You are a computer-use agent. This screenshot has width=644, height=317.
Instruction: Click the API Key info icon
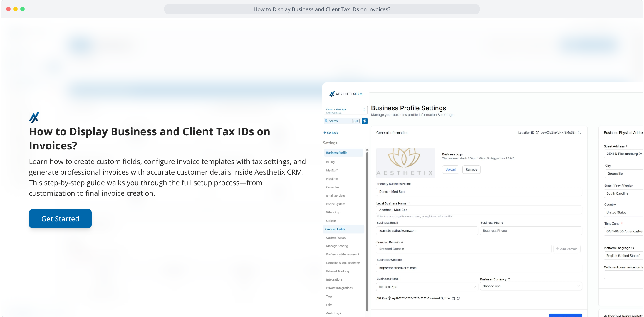[x=390, y=298]
